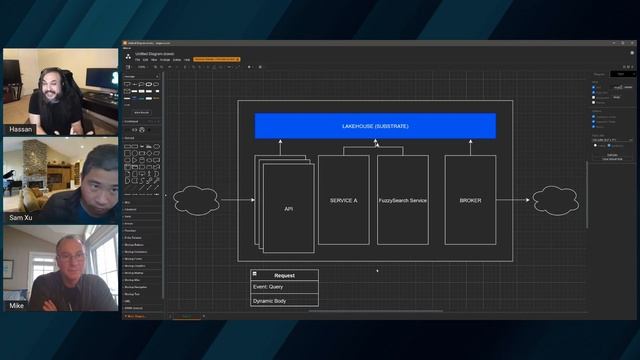Clear the shape search with the X icon
Screen dimensions: 640x360
(x=157, y=76)
